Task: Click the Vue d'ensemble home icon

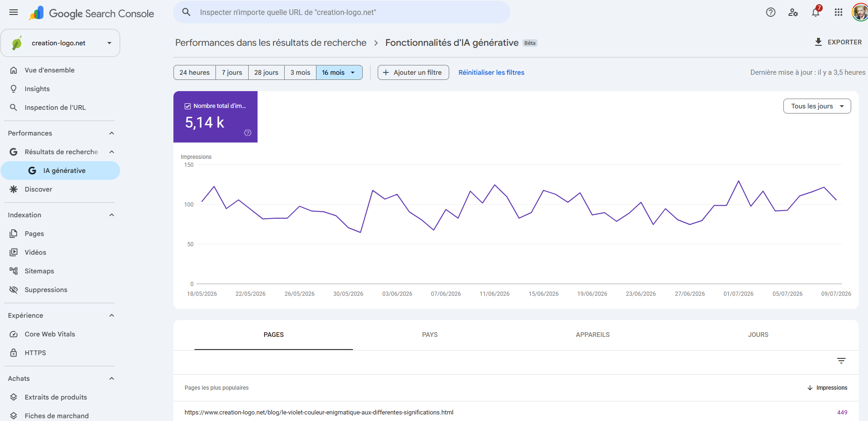Action: [x=14, y=70]
